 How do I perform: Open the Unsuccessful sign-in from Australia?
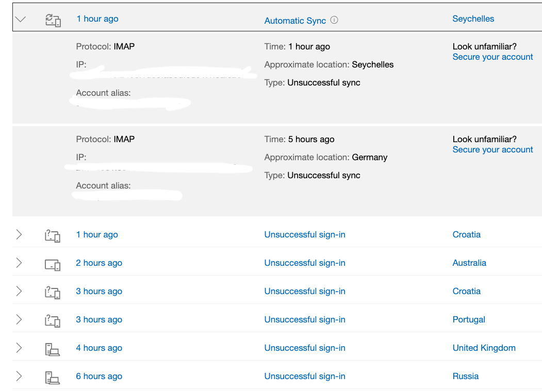[304, 263]
